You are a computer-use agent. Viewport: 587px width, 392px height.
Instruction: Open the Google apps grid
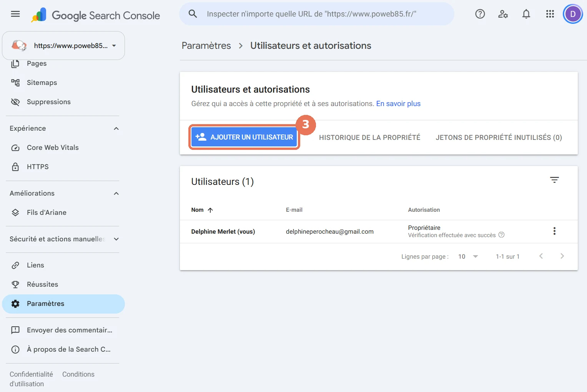pos(550,14)
